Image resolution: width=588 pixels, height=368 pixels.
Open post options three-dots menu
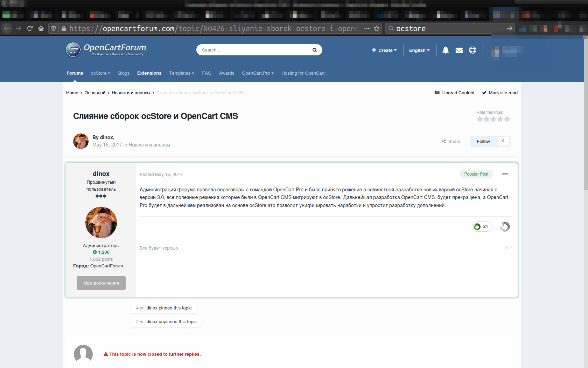pyautogui.click(x=505, y=174)
